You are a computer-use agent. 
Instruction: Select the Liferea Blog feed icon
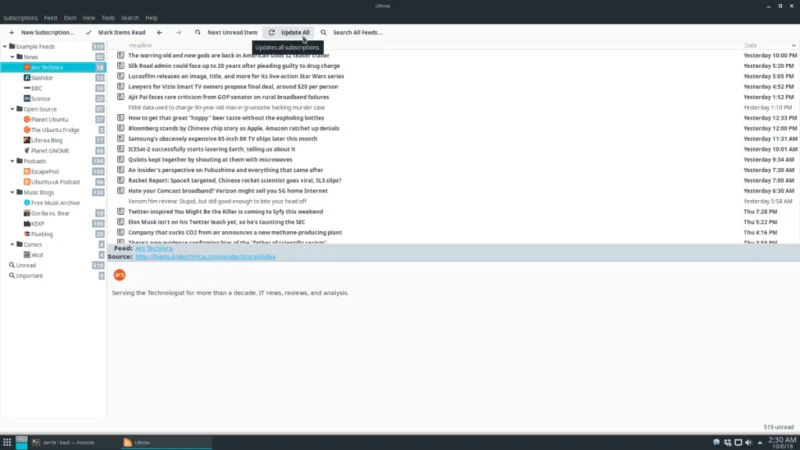point(27,140)
